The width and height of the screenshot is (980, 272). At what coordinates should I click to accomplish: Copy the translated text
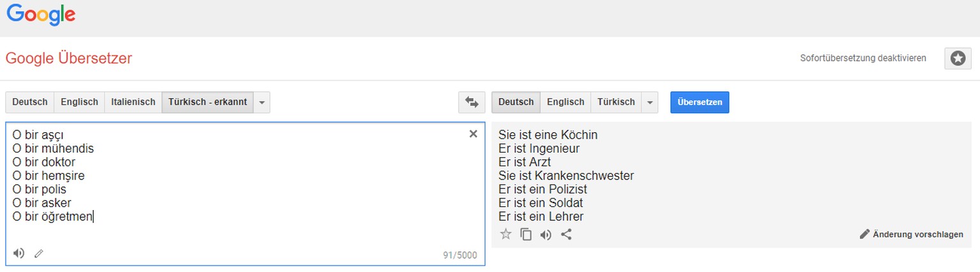tap(526, 234)
